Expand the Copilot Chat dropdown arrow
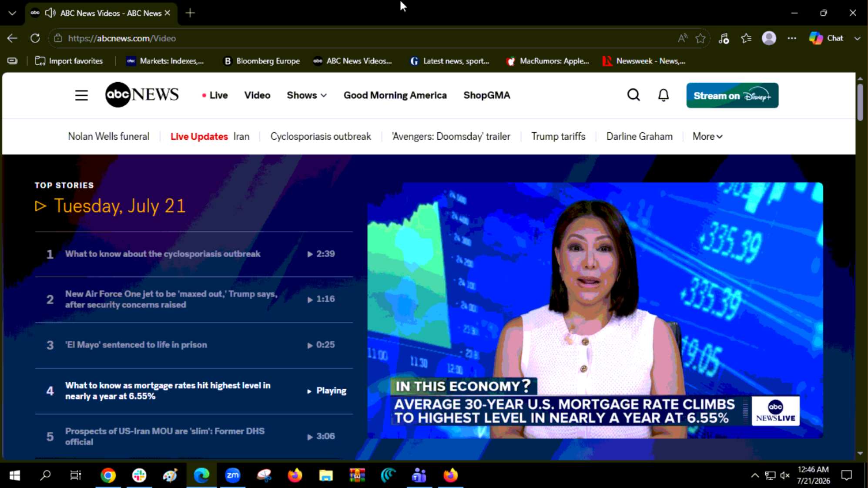 [857, 38]
